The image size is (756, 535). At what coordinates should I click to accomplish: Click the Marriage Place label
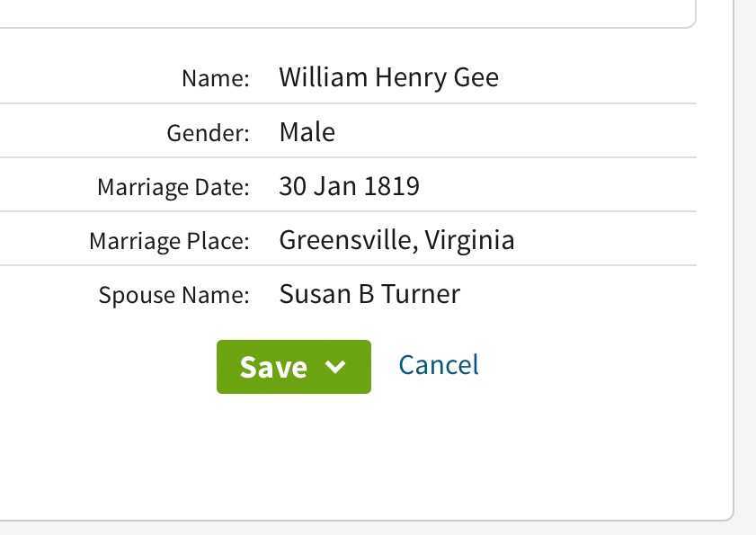coord(169,241)
